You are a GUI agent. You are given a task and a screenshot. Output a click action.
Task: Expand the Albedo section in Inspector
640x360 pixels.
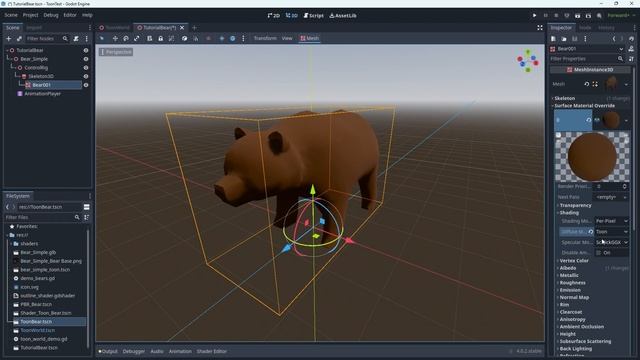[x=567, y=268]
